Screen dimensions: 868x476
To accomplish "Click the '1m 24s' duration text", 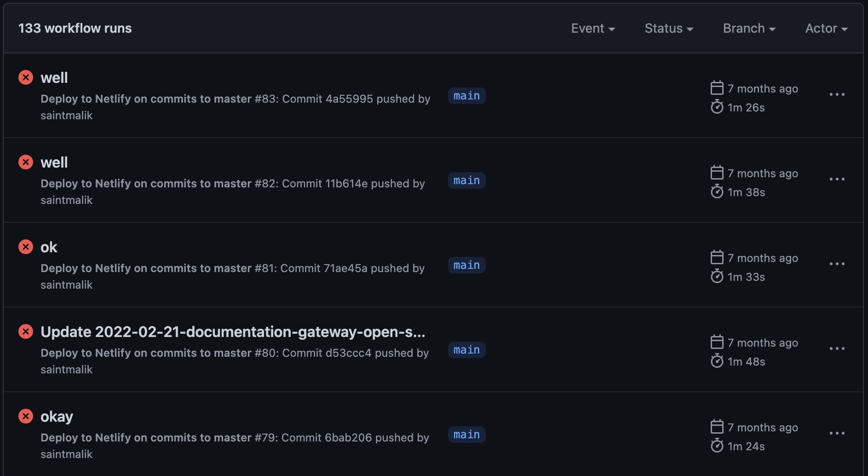I will point(746,447).
